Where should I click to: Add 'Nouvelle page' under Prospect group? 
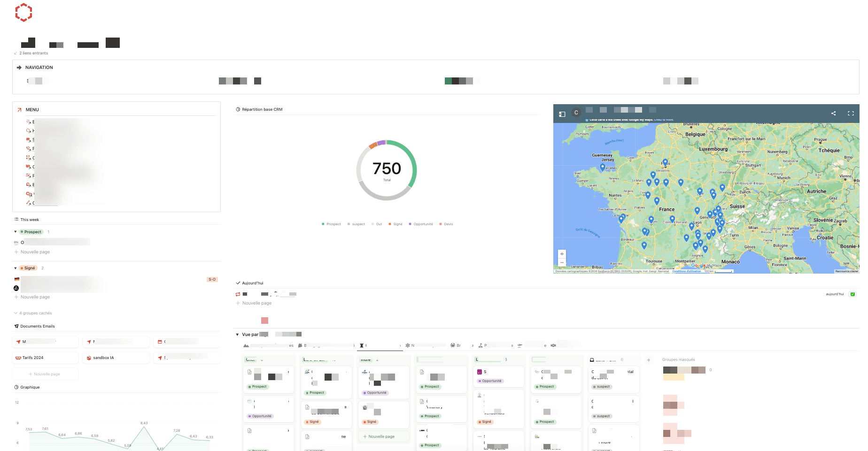pos(32,252)
